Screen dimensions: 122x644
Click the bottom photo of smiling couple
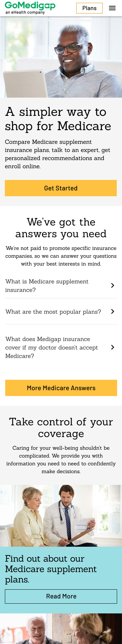click(61, 629)
